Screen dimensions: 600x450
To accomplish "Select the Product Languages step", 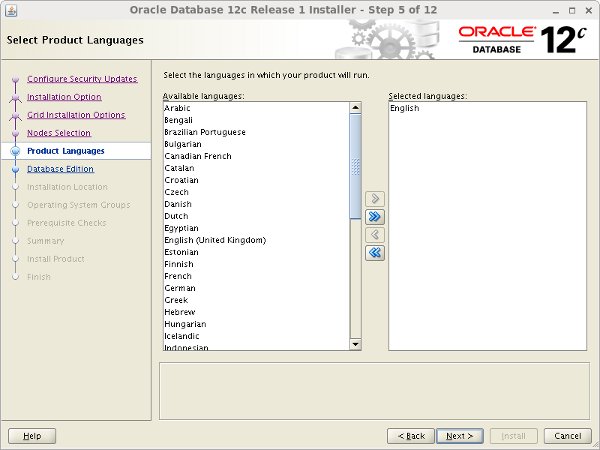I will 66,151.
